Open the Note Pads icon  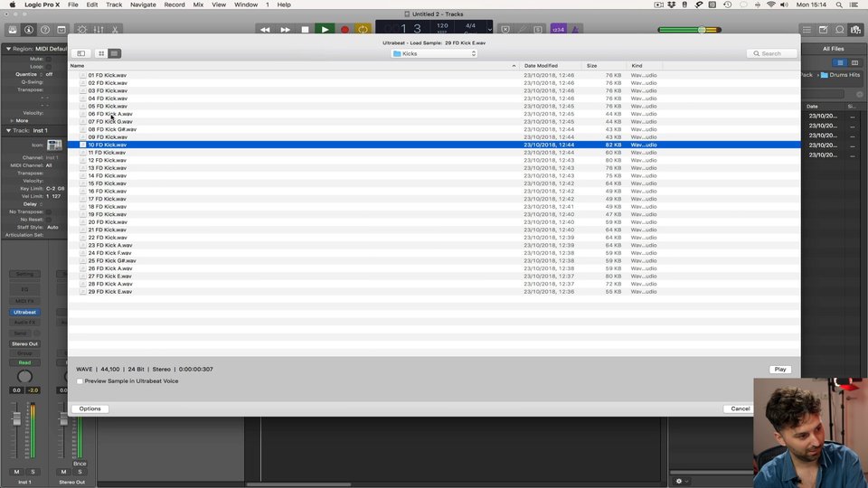click(x=823, y=29)
